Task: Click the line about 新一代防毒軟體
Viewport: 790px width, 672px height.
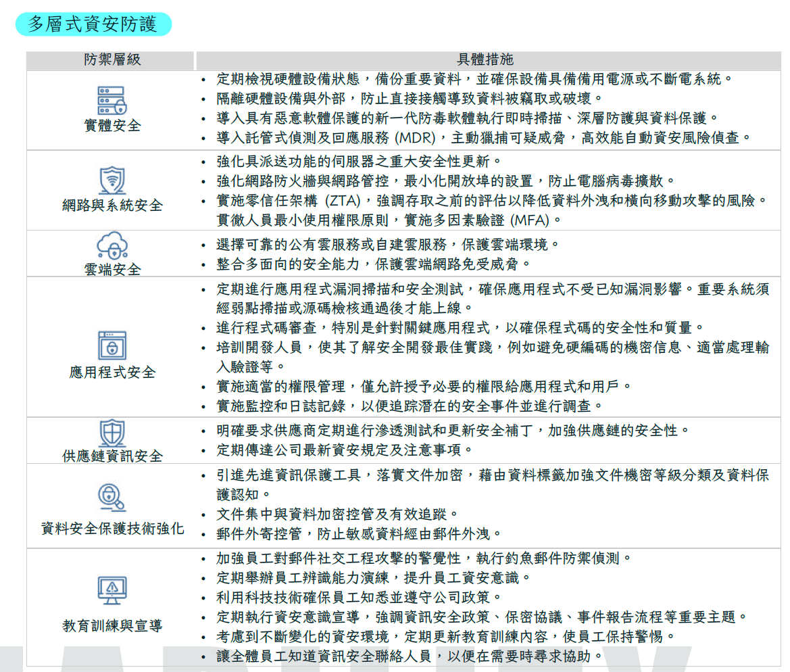Action: pos(468,118)
